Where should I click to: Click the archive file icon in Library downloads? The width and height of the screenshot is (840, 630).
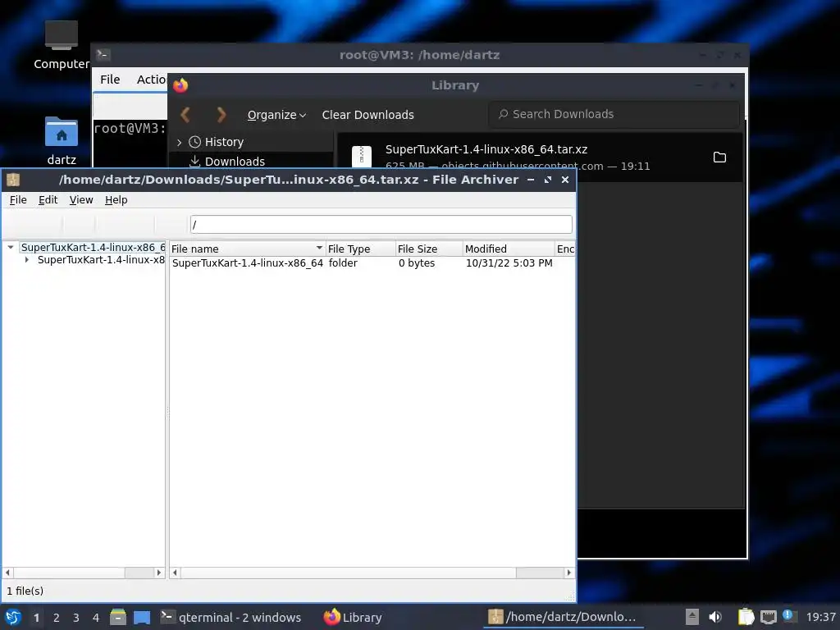[x=362, y=157]
